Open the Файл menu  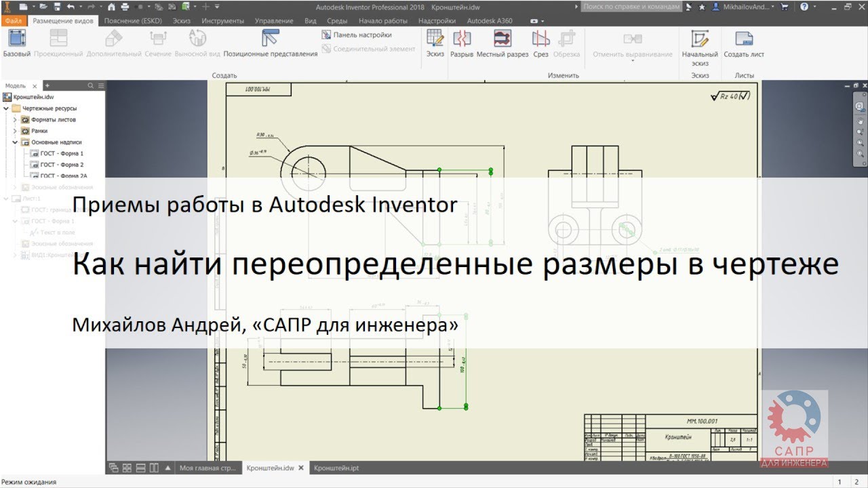click(13, 21)
